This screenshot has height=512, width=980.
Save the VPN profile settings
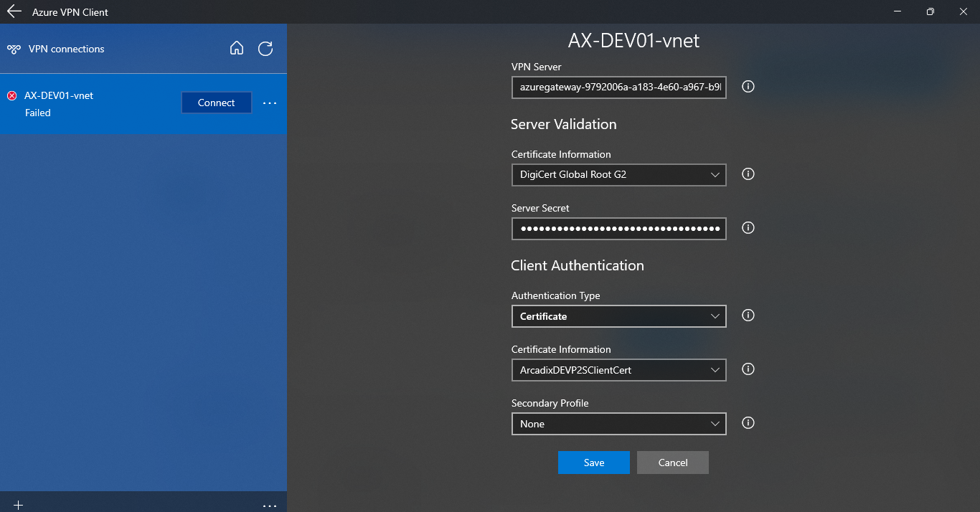[x=594, y=463]
